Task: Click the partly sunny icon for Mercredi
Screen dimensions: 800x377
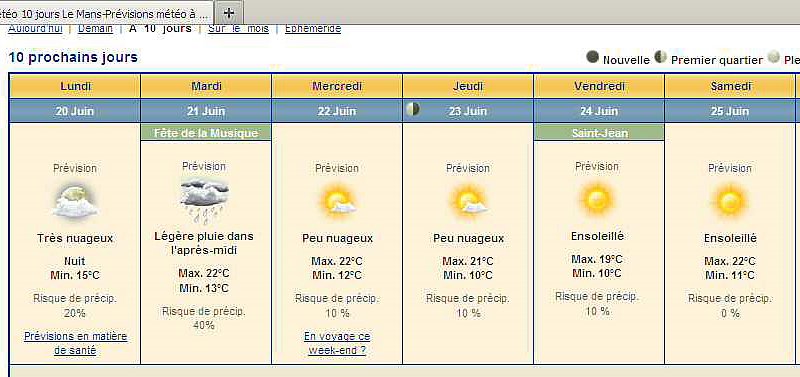Action: [x=337, y=201]
